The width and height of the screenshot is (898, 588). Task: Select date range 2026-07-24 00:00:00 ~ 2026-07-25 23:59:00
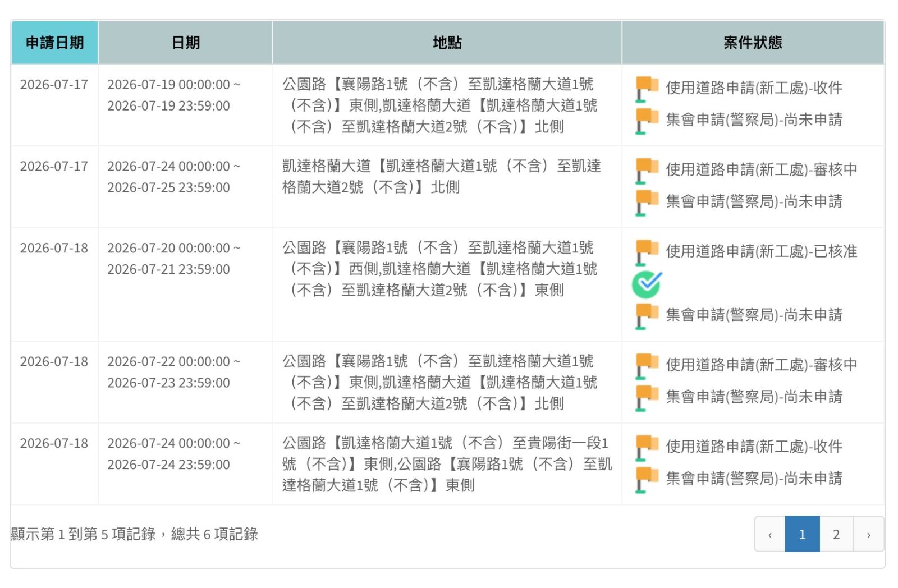[x=174, y=177]
